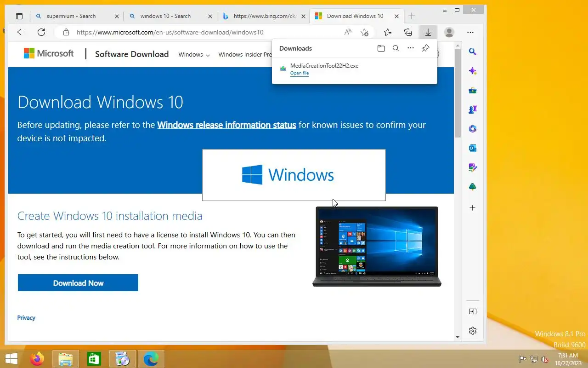
Task: Open the Windows Insider Preview menu
Action: [245, 54]
